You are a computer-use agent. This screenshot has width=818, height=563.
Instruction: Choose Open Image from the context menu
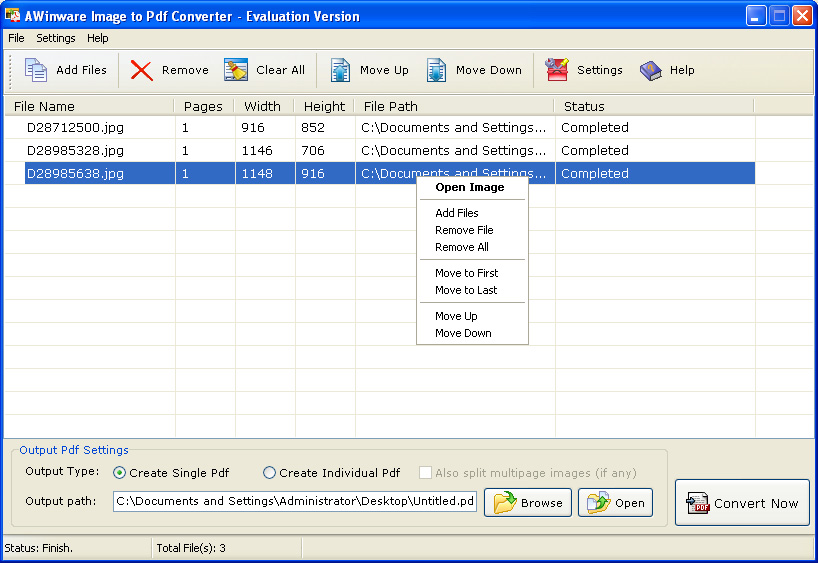coord(469,187)
